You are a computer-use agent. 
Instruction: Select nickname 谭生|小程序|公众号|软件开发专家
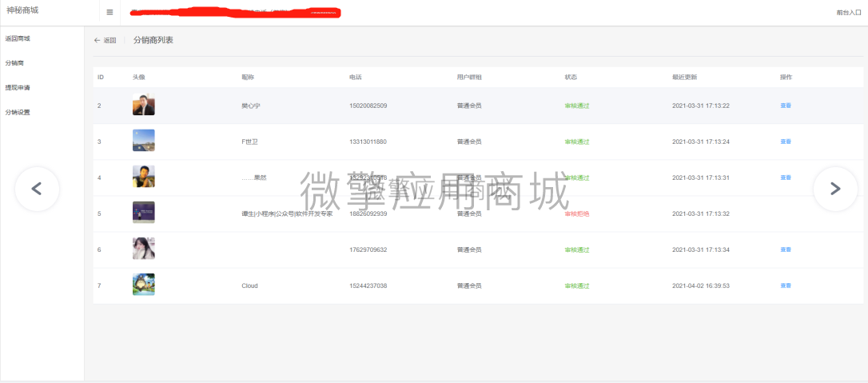(287, 213)
